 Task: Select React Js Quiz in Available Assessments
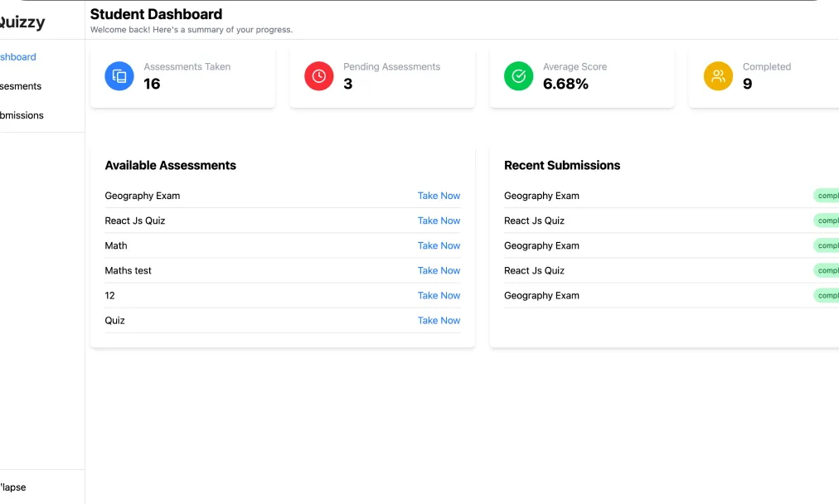(135, 220)
